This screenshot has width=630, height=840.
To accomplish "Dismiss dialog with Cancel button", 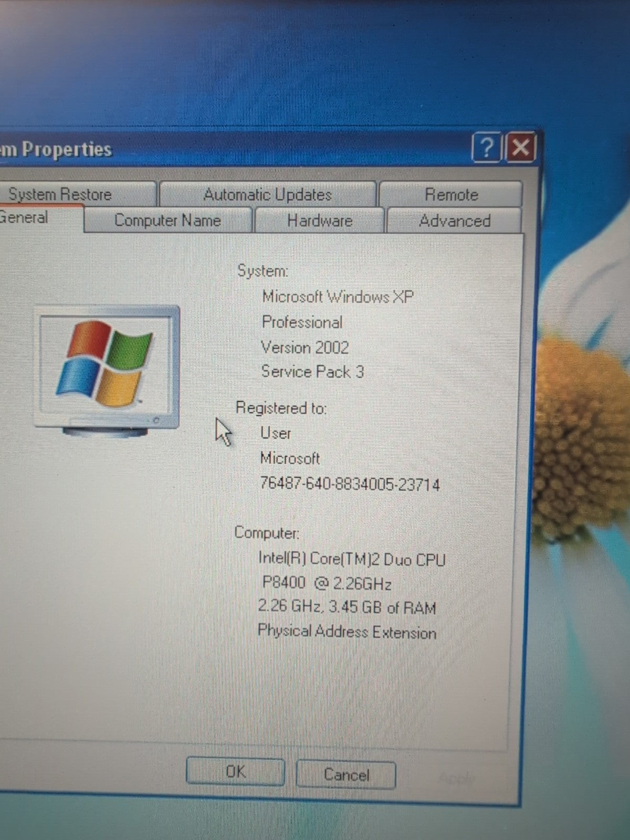I will (x=346, y=774).
